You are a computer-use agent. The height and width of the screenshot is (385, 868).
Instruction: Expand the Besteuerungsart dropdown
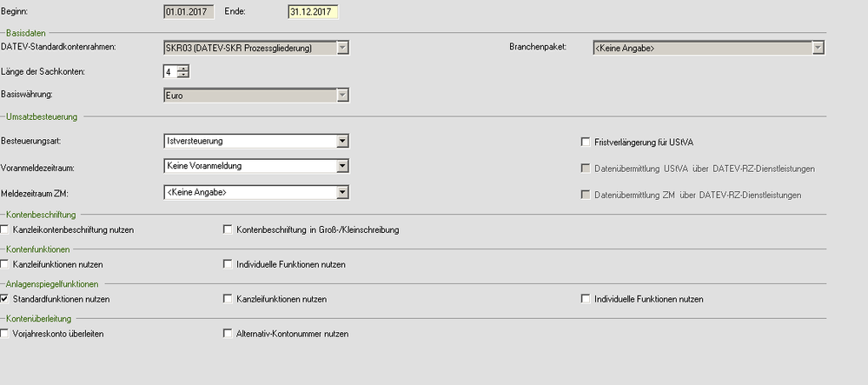342,141
